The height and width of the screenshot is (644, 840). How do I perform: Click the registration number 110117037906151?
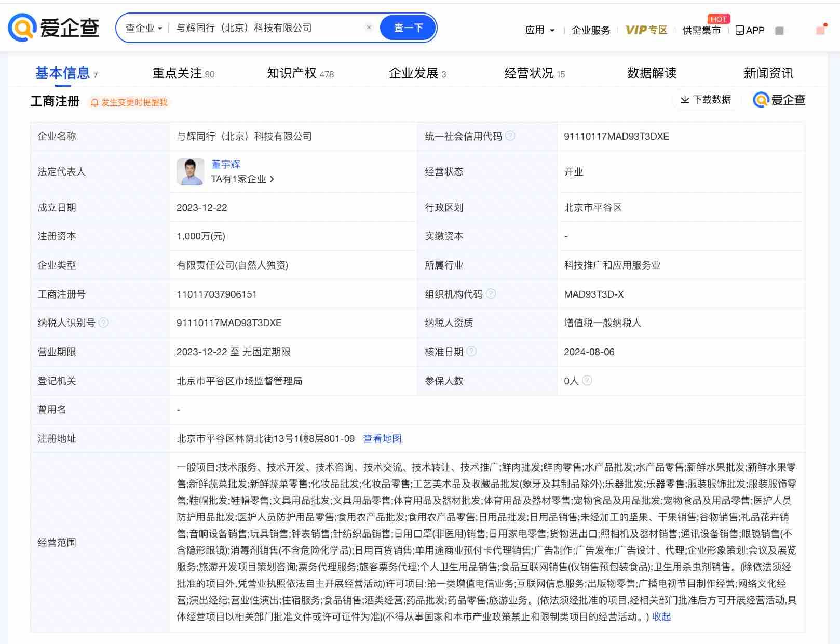coord(217,294)
